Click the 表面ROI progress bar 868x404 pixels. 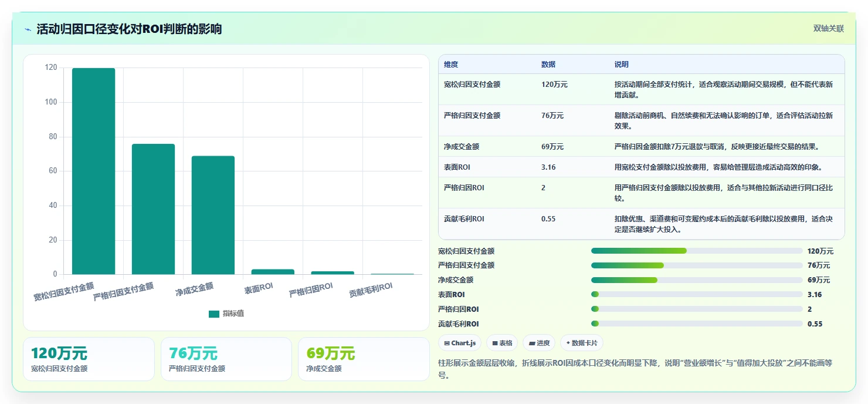tap(697, 294)
